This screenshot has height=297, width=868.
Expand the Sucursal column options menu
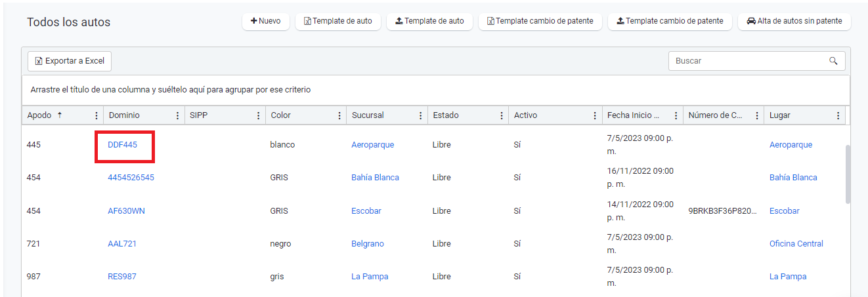(420, 115)
